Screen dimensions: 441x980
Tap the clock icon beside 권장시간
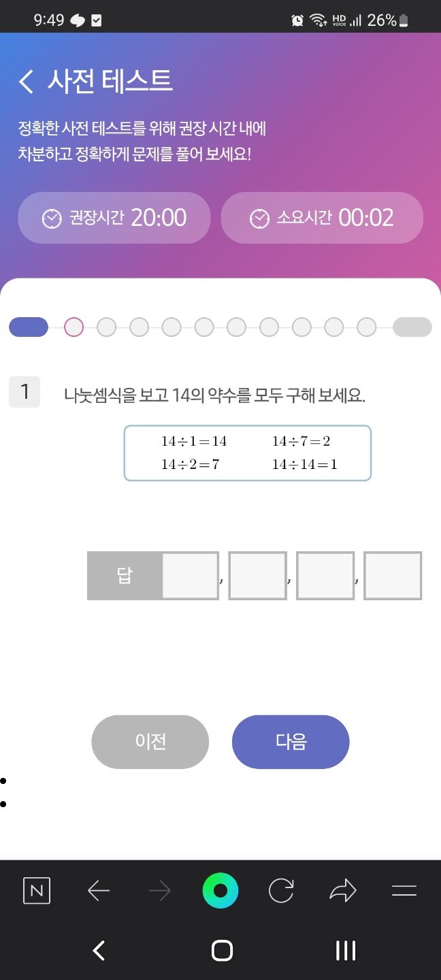click(x=52, y=218)
